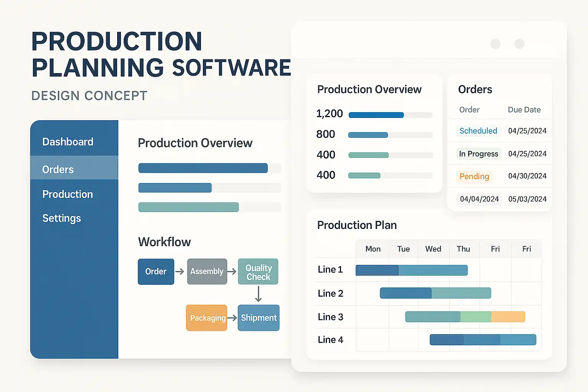Click the Due Date column header

(x=524, y=110)
